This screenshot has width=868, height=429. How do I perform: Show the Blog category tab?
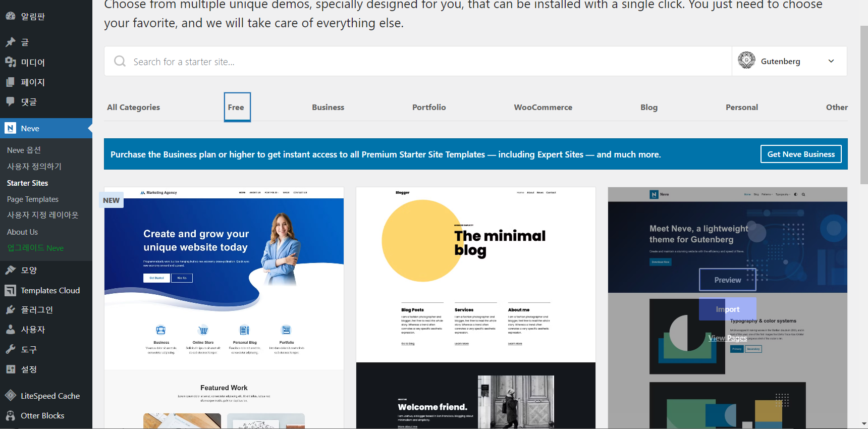[x=649, y=107]
